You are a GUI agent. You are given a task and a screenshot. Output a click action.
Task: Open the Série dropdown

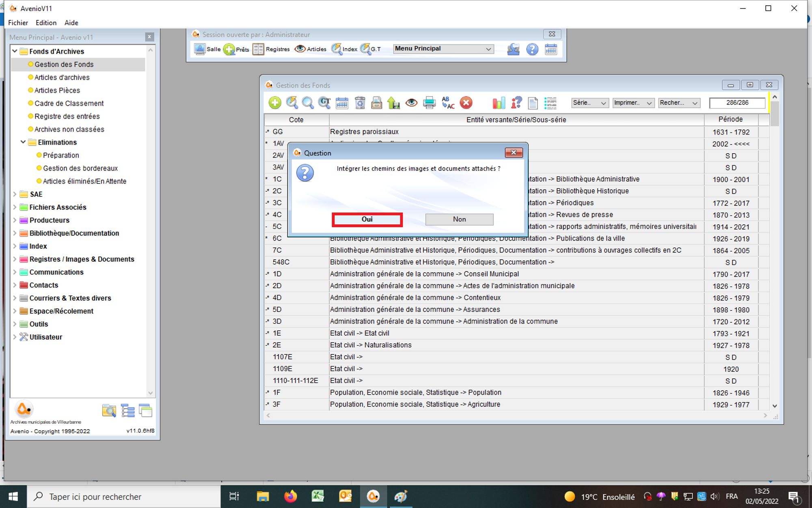(x=590, y=103)
